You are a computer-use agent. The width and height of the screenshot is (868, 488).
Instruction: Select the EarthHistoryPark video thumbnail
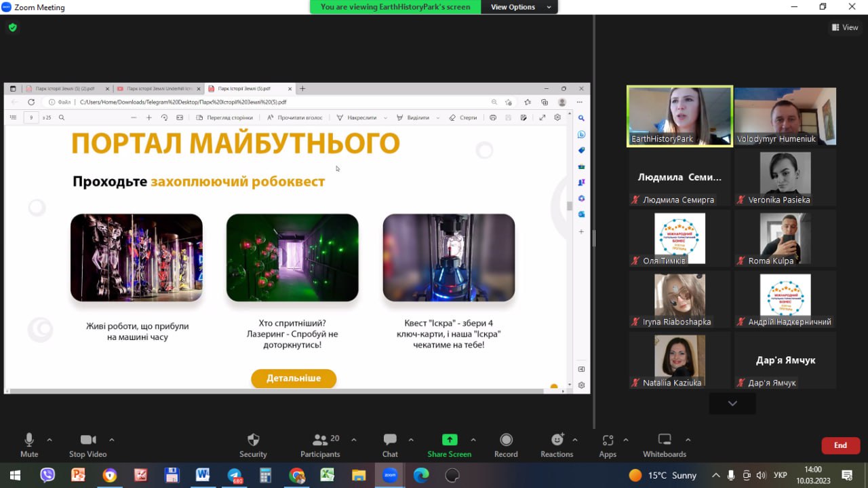pos(679,115)
